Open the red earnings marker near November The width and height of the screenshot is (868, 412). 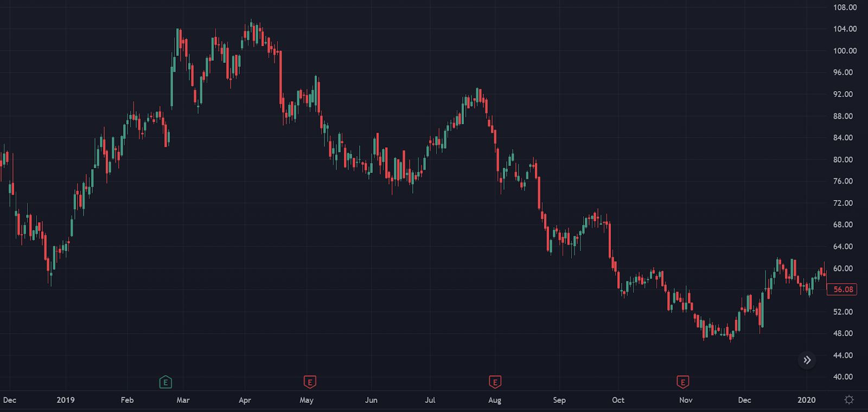(683, 382)
